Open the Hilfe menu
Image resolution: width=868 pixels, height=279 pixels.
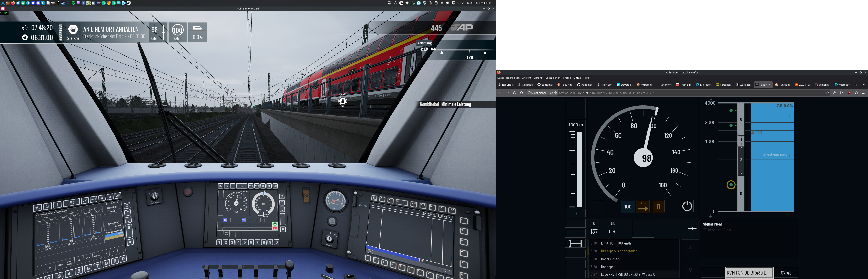pyautogui.click(x=586, y=78)
